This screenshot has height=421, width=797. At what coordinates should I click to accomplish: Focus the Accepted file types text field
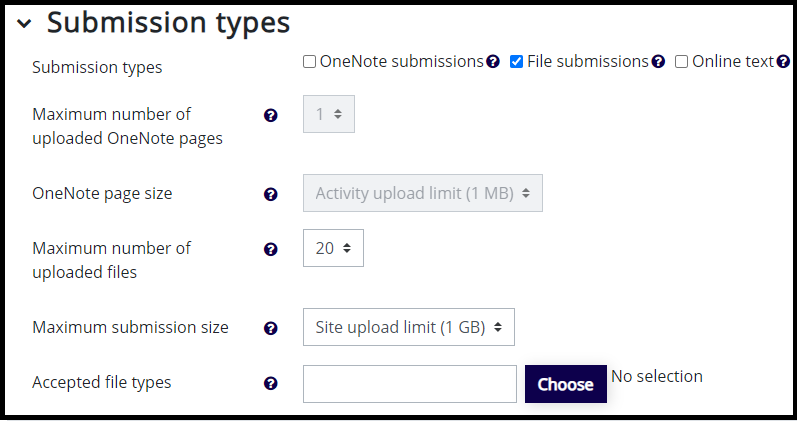click(x=410, y=384)
